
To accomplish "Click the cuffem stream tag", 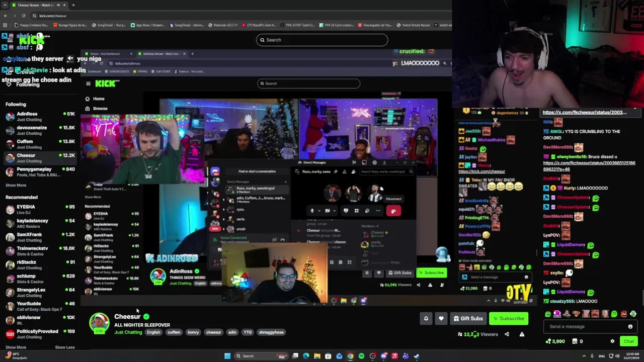I will click(x=174, y=332).
